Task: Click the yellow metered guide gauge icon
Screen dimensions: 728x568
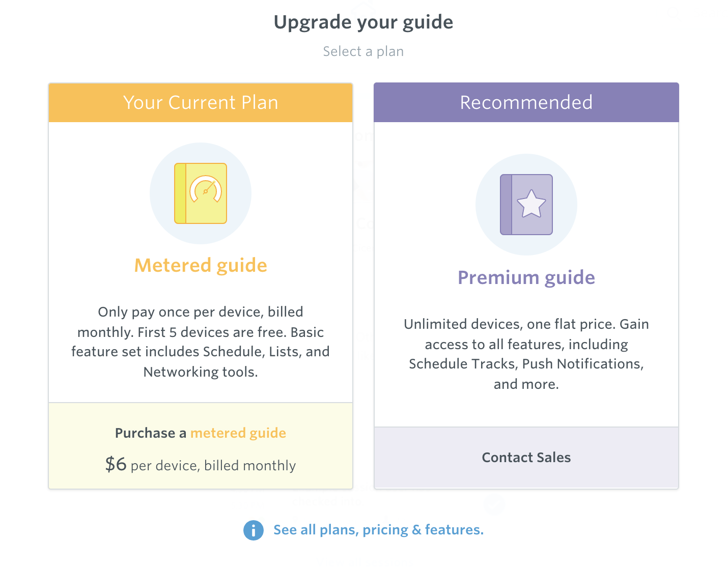Action: tap(201, 193)
